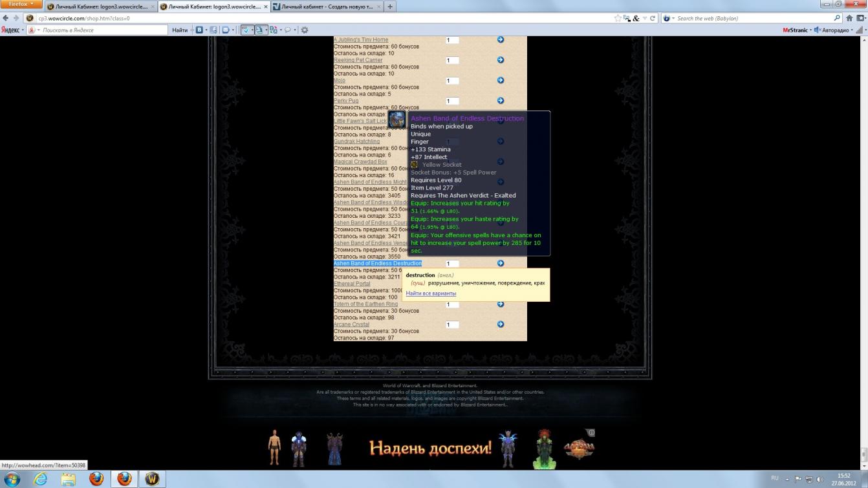The image size is (868, 488).
Task: Click the buy arrow for Arcane Crystal
Action: 501,324
